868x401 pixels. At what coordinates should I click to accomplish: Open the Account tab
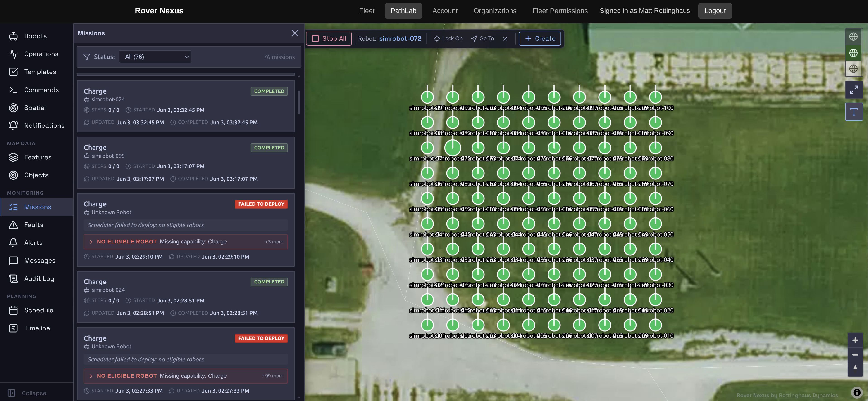(445, 11)
